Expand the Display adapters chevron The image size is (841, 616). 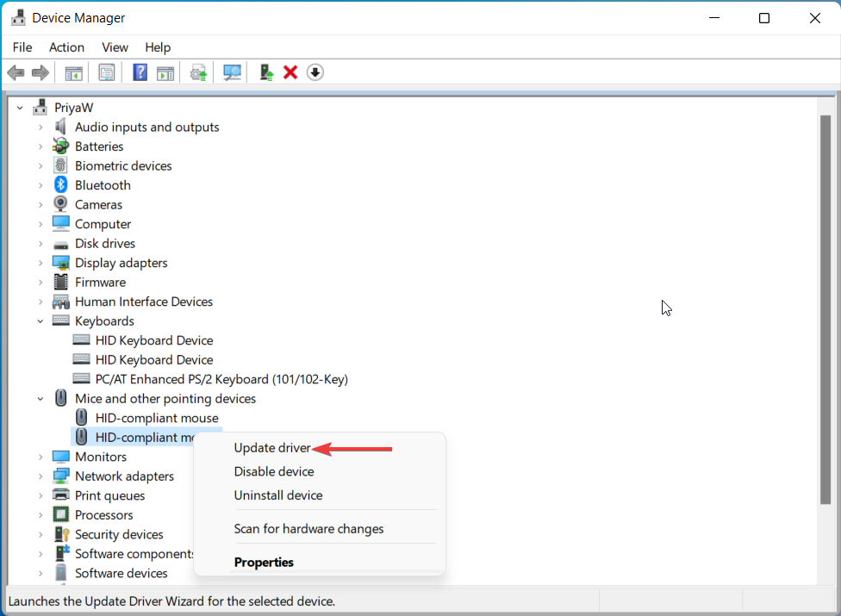click(40, 263)
